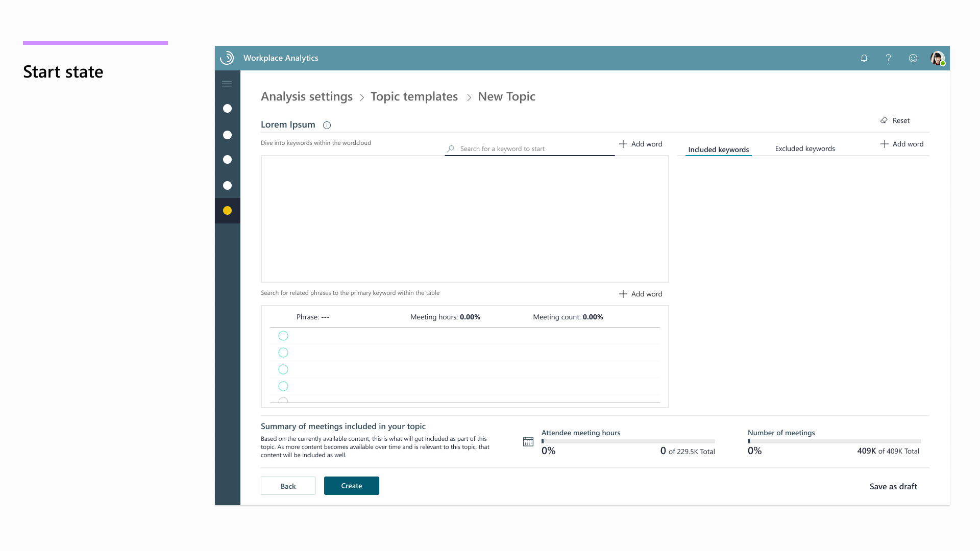Switch to the Included keywords tab

[718, 149]
